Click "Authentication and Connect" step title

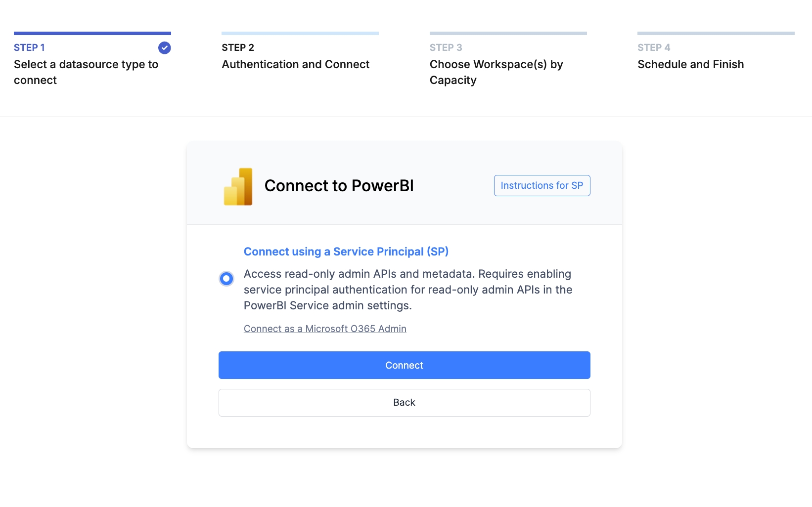click(x=295, y=65)
